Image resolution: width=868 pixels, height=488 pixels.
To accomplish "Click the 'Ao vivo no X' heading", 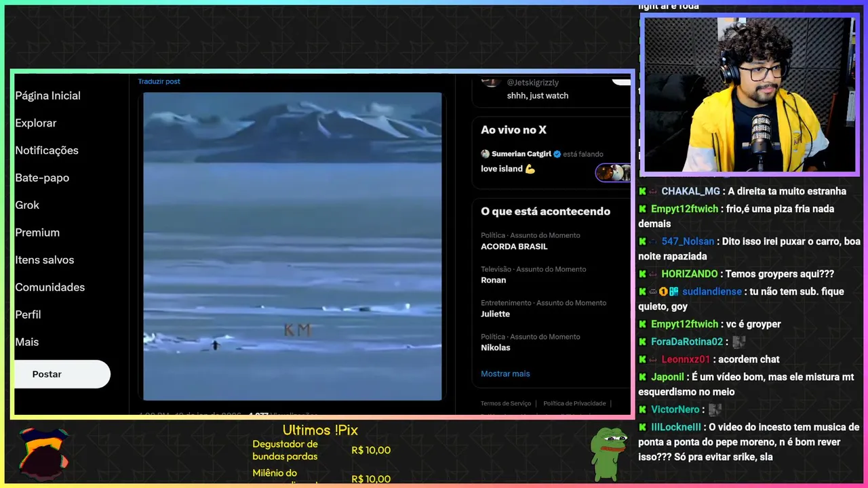I will coord(513,130).
